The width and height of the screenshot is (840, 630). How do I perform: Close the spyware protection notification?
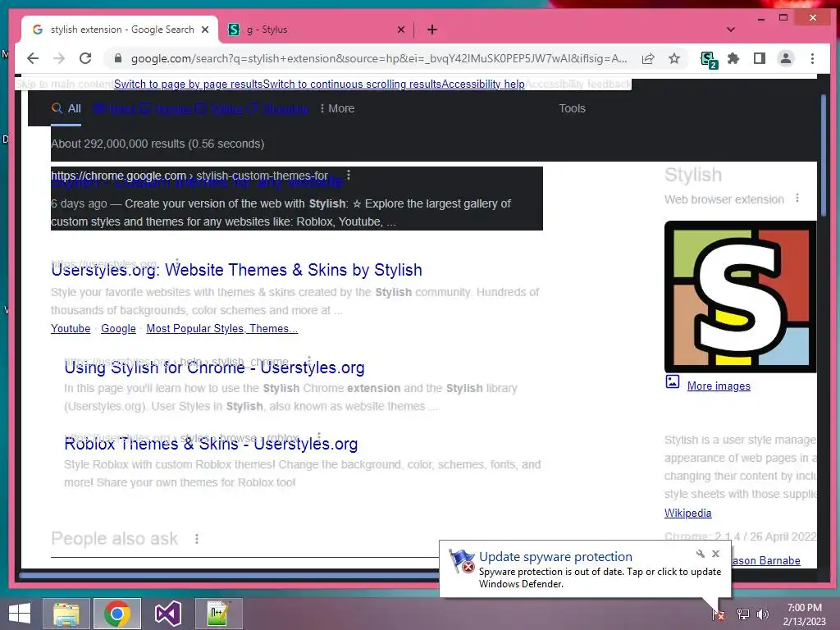(x=715, y=554)
